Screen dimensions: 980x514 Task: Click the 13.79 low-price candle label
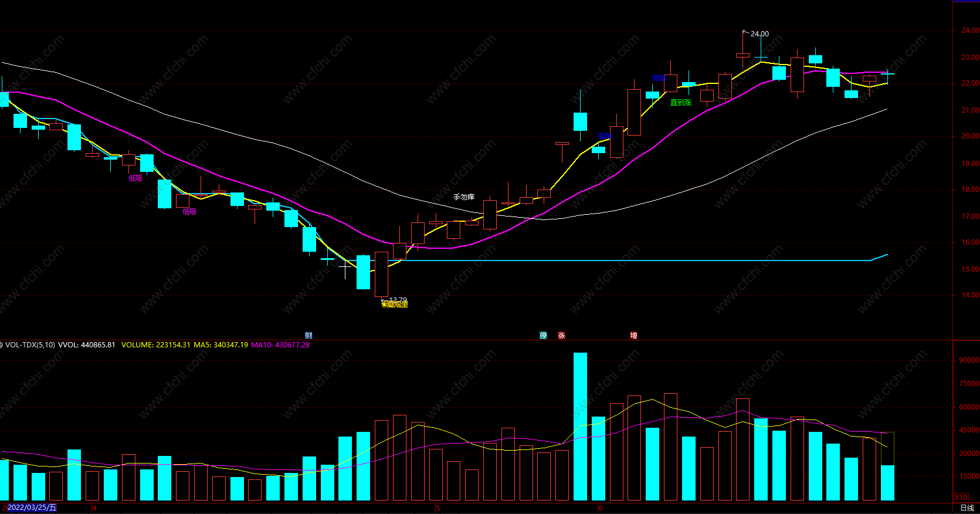point(398,300)
